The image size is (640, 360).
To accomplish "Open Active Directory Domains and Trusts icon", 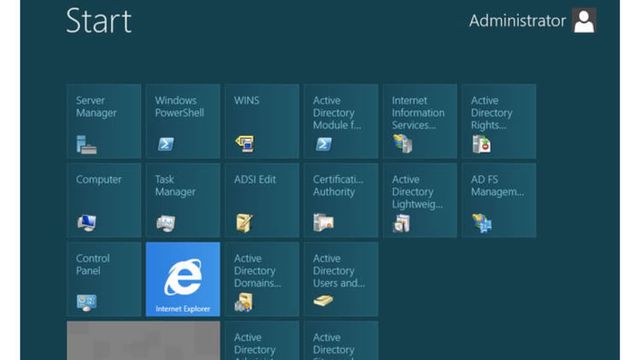I will point(244,302).
